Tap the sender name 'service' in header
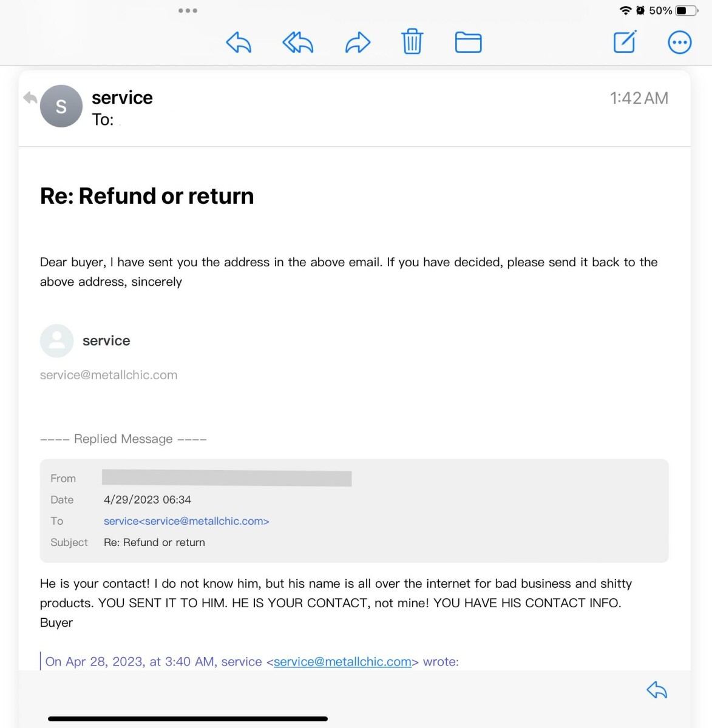The width and height of the screenshot is (712, 728). (122, 98)
